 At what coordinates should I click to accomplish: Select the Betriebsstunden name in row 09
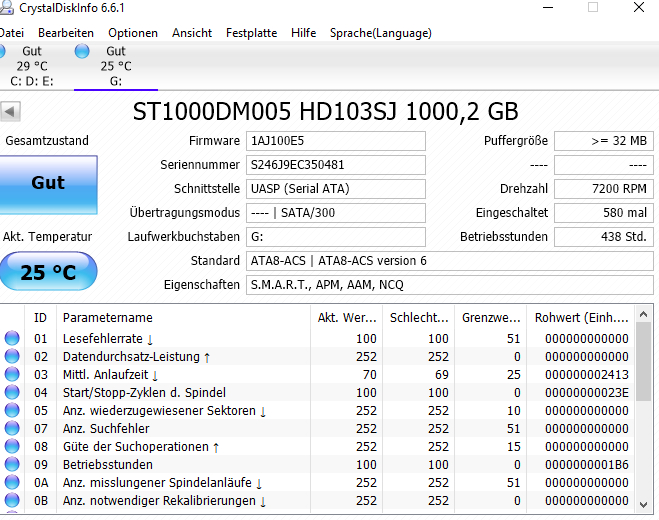(x=108, y=465)
